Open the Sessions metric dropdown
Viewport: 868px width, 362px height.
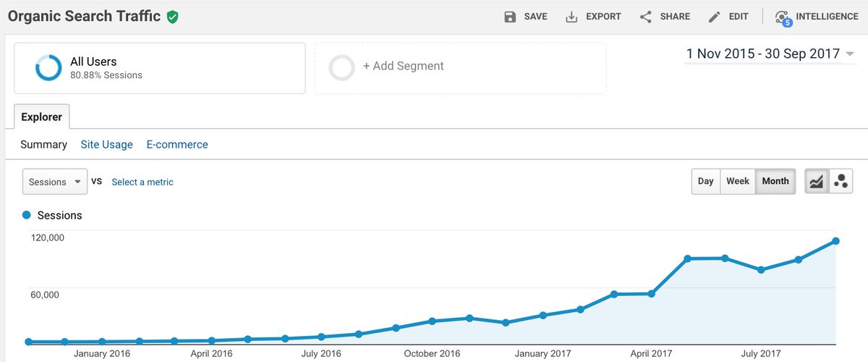coord(55,182)
